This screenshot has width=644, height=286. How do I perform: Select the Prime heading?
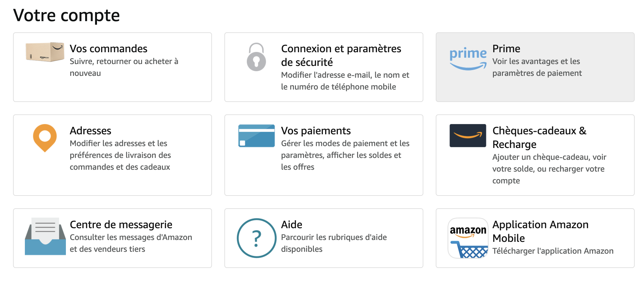pos(506,48)
